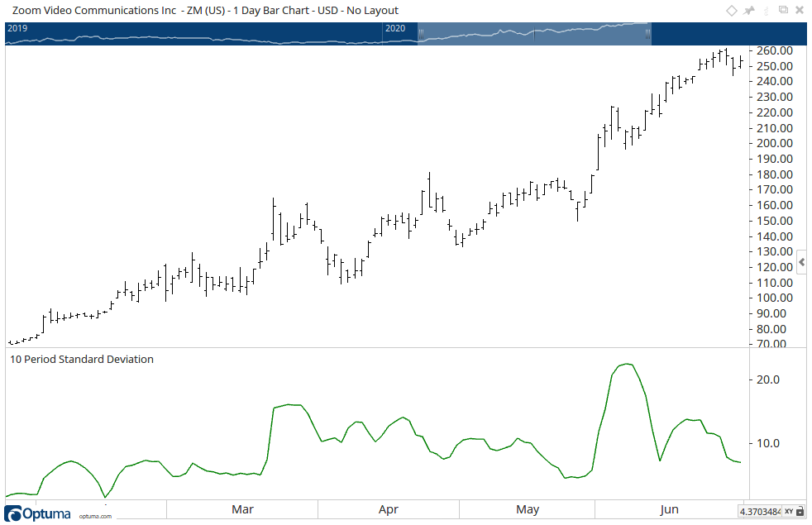Screen dimensions: 812x525
Task: Click the green standard deviation line peak in June
Action: coord(627,364)
